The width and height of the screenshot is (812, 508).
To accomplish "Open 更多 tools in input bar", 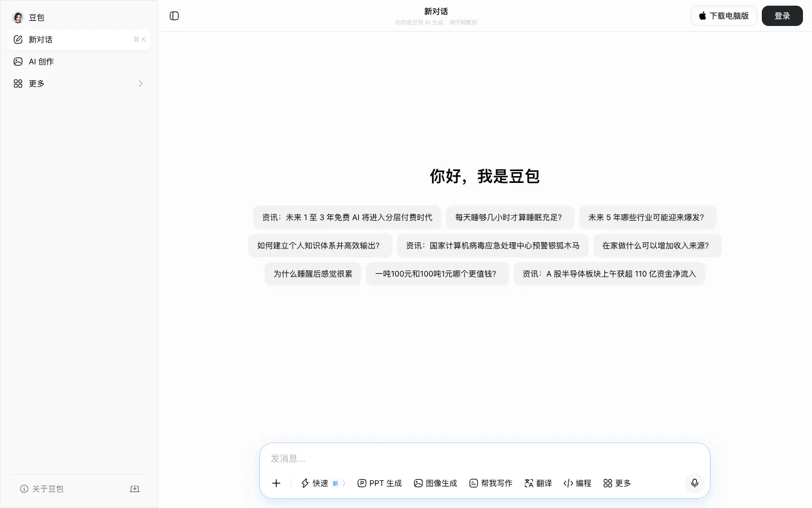I will [617, 483].
